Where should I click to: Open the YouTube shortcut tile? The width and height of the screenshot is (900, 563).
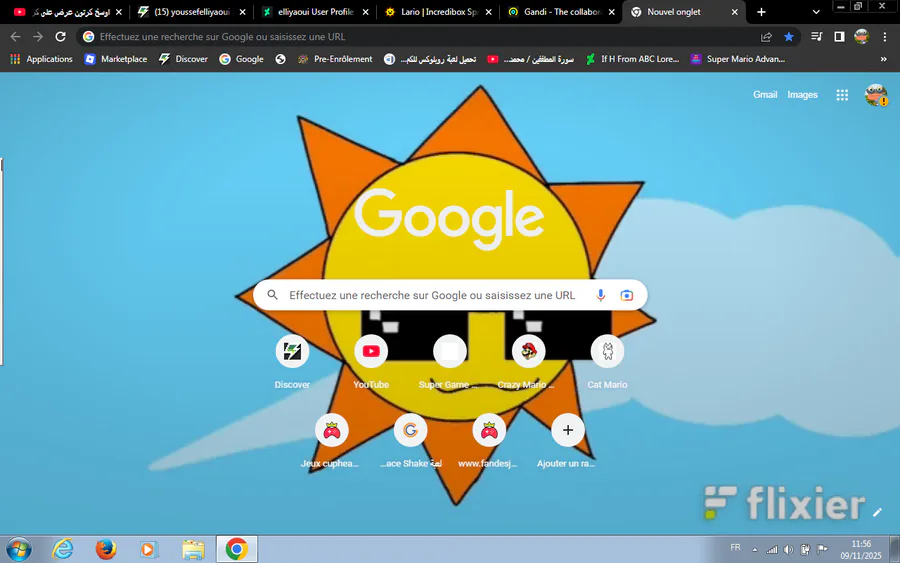tap(371, 362)
